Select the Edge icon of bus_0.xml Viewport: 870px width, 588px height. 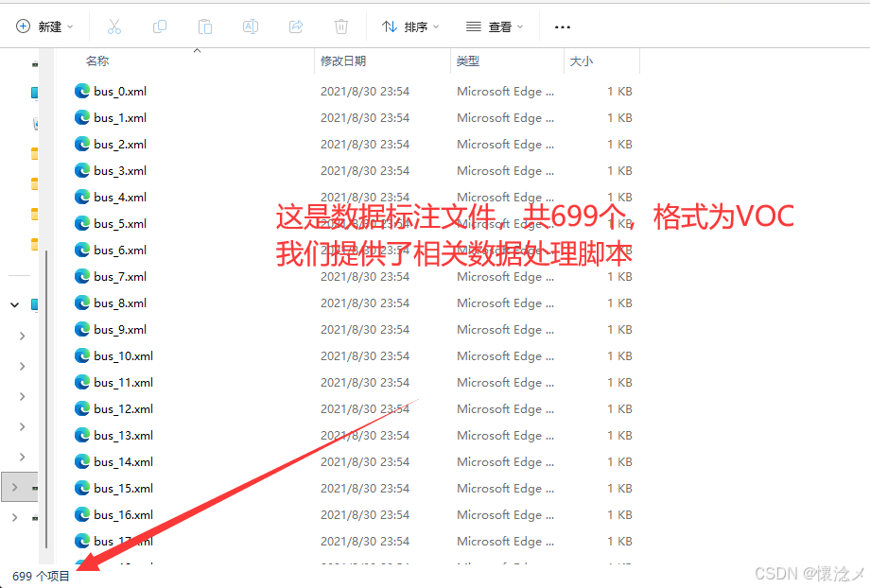(x=82, y=91)
